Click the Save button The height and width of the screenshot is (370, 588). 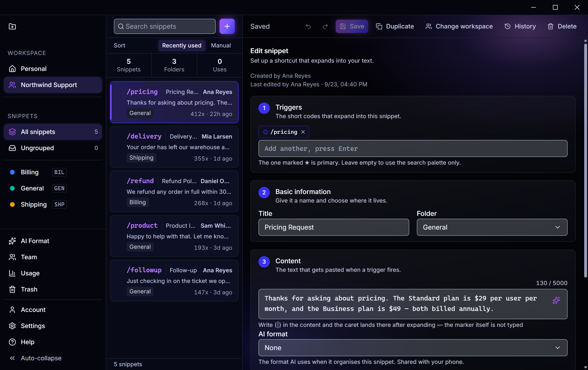[x=352, y=26]
